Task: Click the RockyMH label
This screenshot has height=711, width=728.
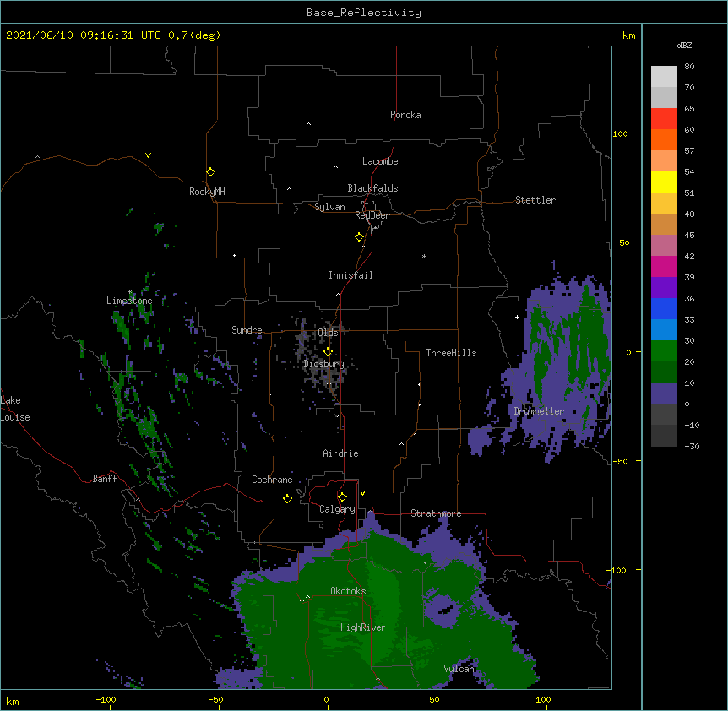Action: click(207, 192)
